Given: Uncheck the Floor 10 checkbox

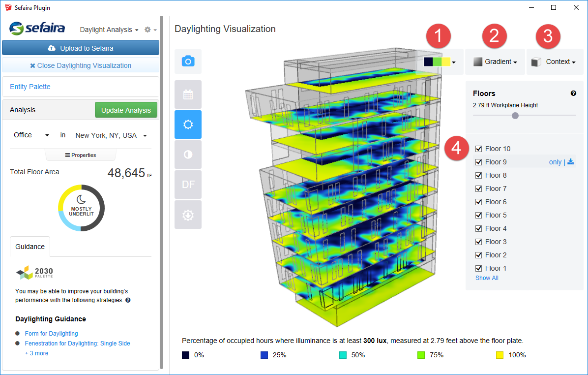Looking at the screenshot, I should [479, 149].
